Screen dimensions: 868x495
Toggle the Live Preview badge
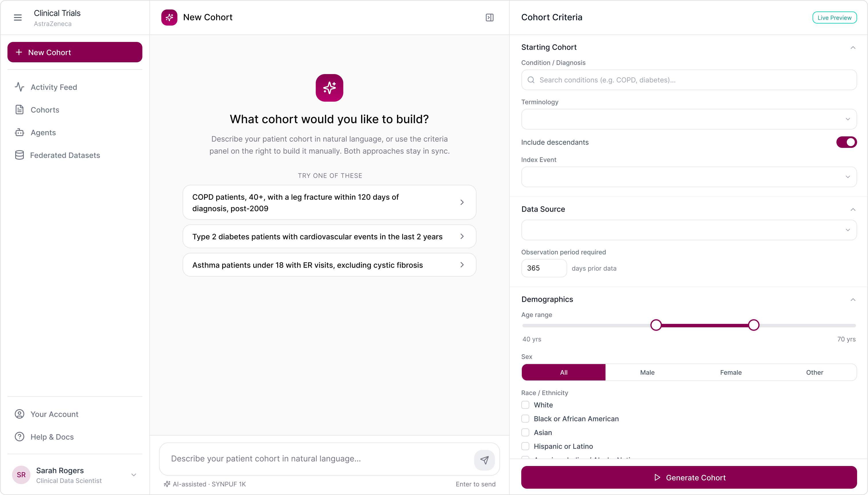[834, 17]
